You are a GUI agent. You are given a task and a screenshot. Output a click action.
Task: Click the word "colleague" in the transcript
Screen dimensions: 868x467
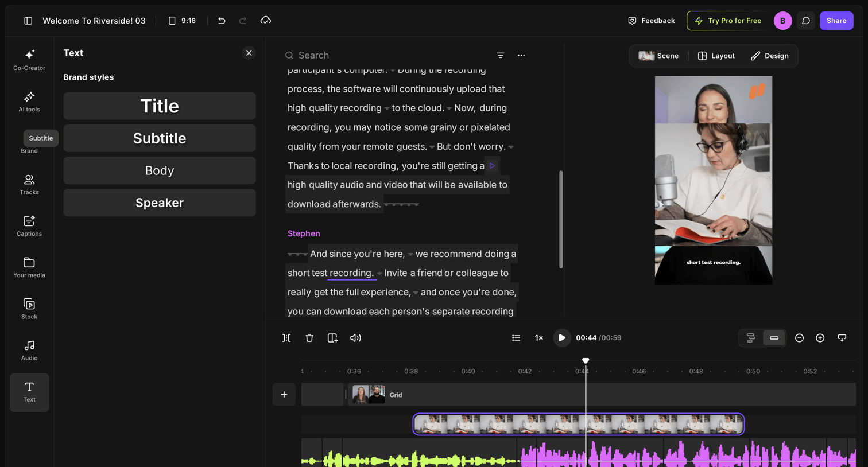[476, 273]
